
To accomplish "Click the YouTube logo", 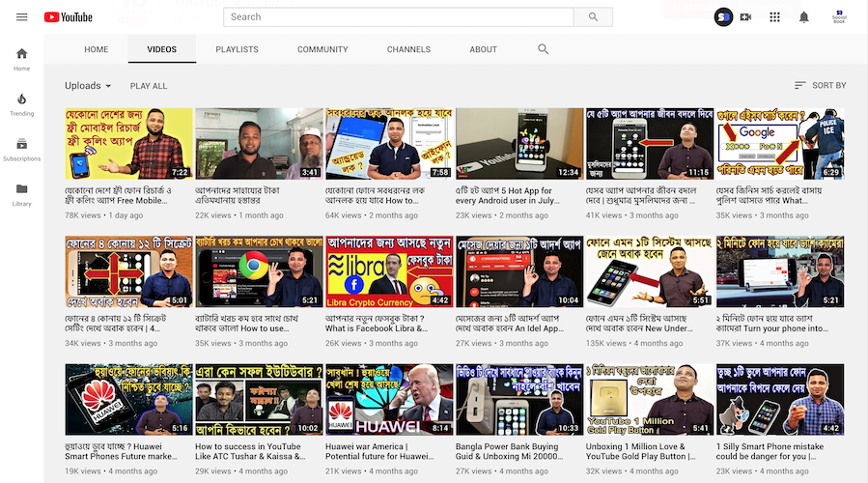I will (x=69, y=17).
